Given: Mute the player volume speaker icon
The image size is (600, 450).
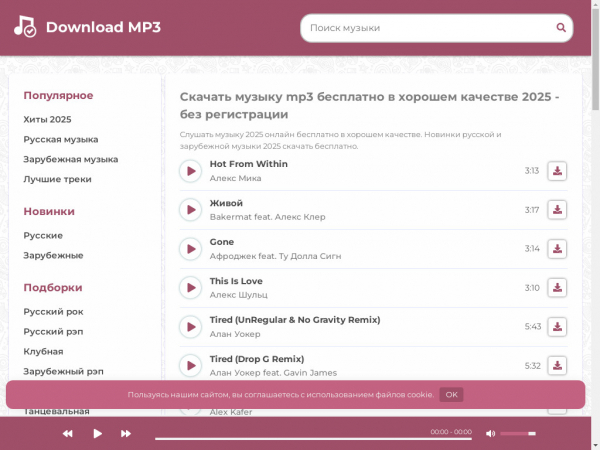Looking at the screenshot, I should point(490,433).
